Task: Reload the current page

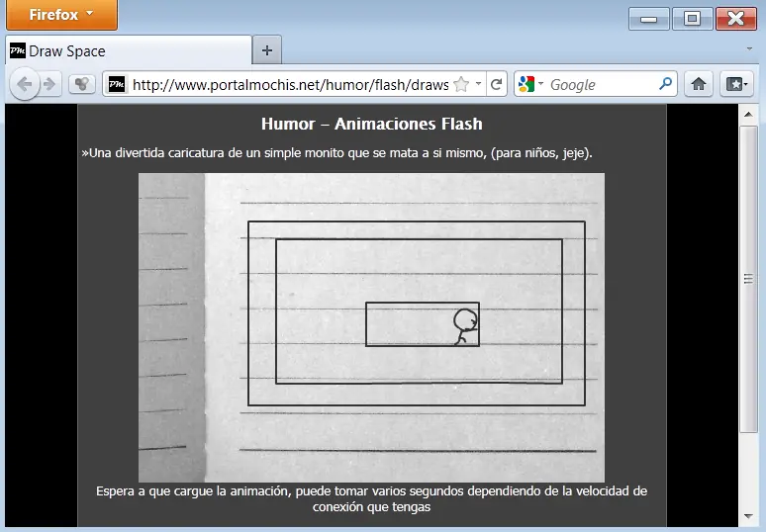Action: pyautogui.click(x=497, y=84)
